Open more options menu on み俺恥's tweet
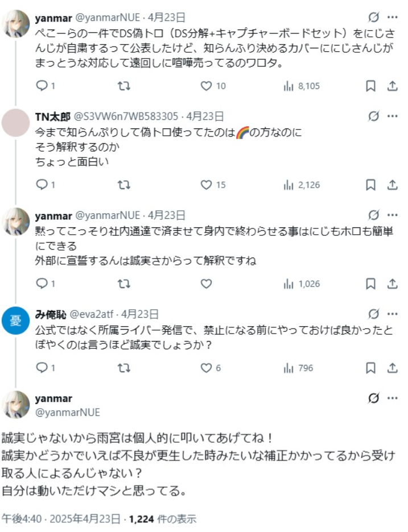Image resolution: width=408 pixels, height=532 pixels. (x=392, y=314)
